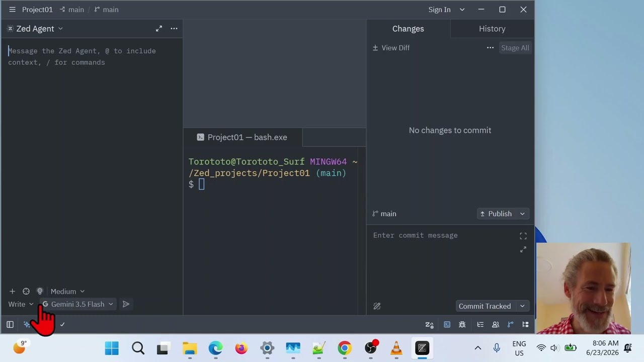
Task: Toggle the project panel tree icon
Action: 525,325
